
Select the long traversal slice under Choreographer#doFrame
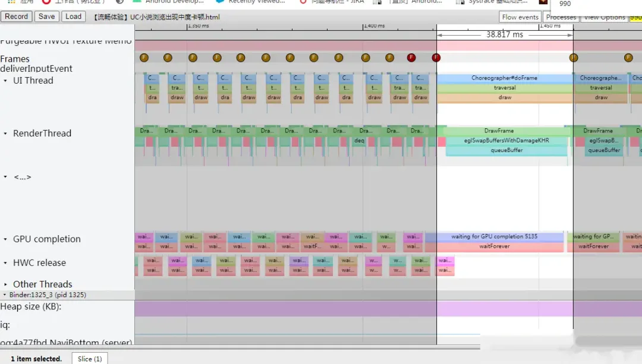(505, 87)
